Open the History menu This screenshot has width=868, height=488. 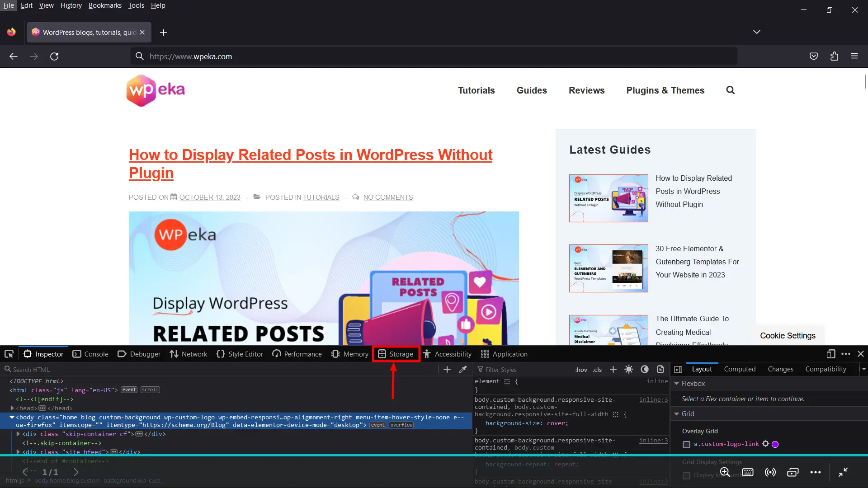[x=71, y=5]
